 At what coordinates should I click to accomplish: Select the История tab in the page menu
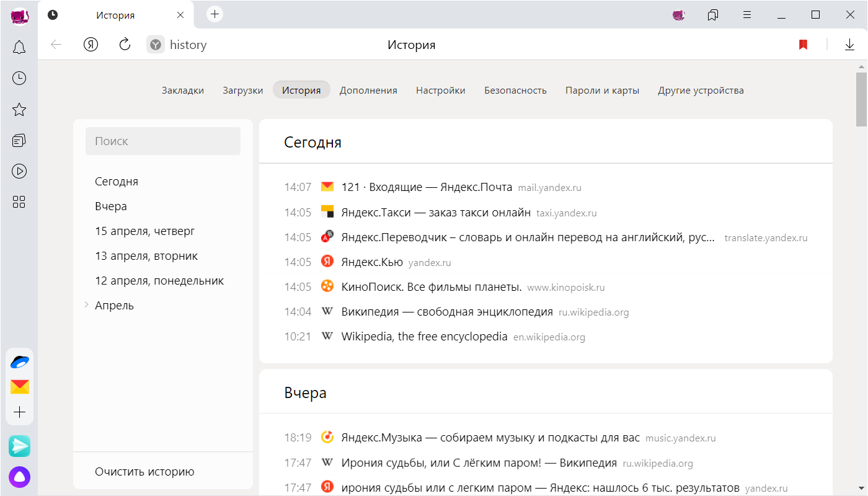(301, 90)
